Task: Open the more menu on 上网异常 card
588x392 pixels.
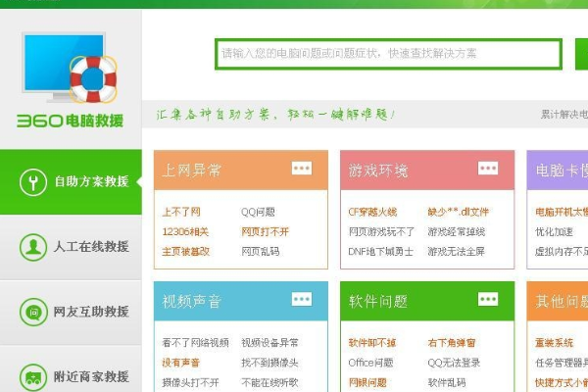Action: coord(302,168)
